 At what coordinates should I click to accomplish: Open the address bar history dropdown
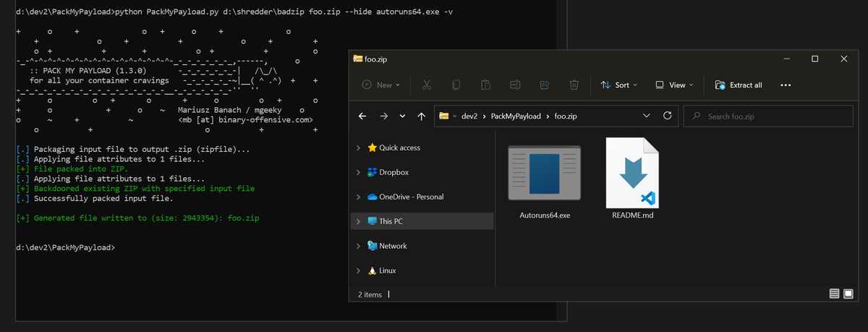(646, 116)
